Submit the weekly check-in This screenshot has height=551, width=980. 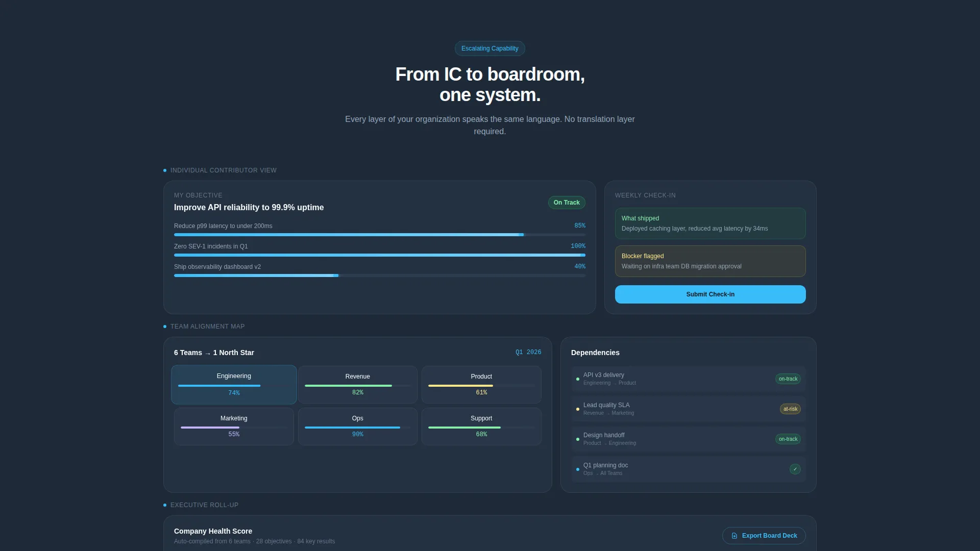click(710, 294)
